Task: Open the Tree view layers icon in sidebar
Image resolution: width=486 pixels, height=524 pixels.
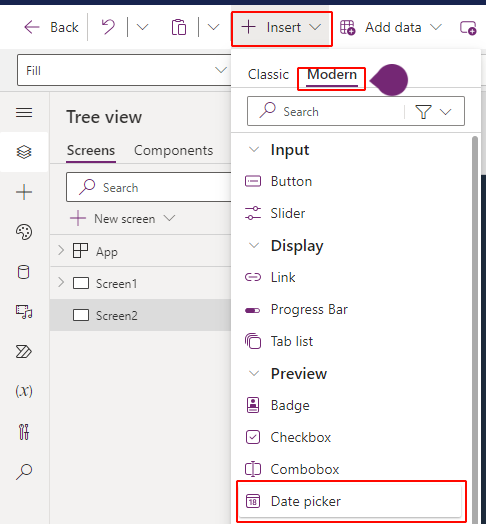Action: click(24, 152)
